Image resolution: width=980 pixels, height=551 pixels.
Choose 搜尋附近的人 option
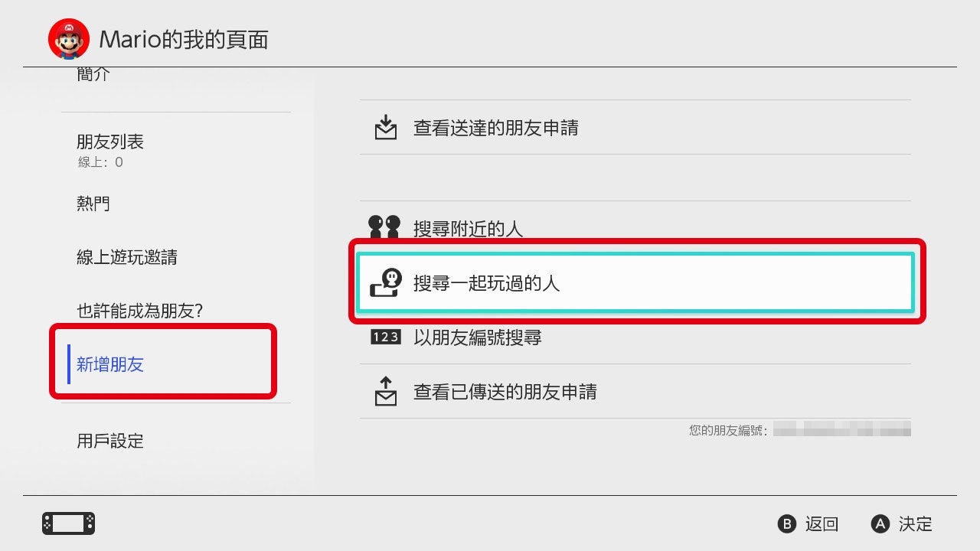click(635, 227)
